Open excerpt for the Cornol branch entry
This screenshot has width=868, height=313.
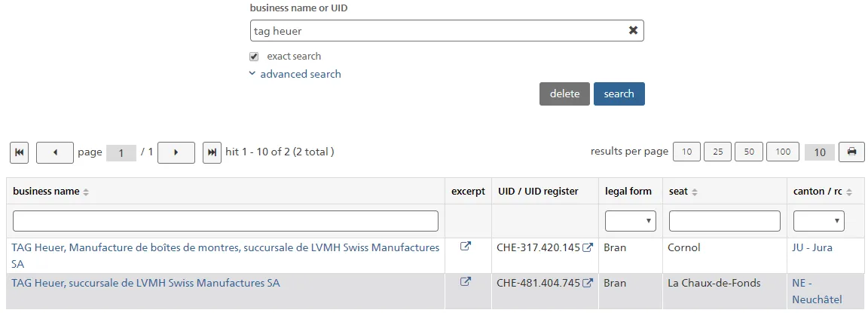click(466, 247)
